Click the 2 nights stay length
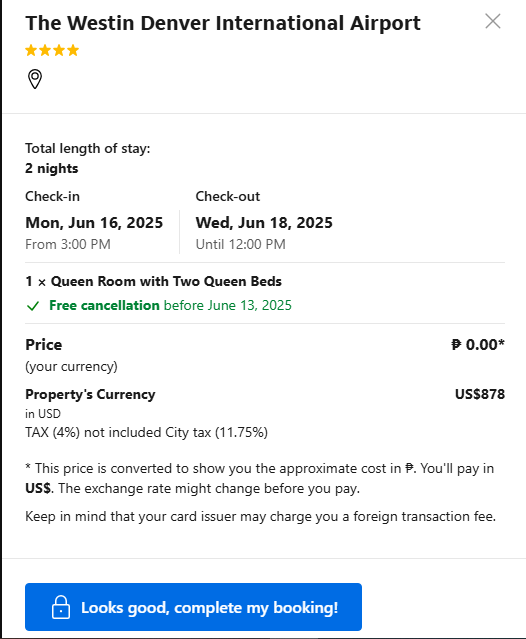Image resolution: width=526 pixels, height=639 pixels. [51, 168]
